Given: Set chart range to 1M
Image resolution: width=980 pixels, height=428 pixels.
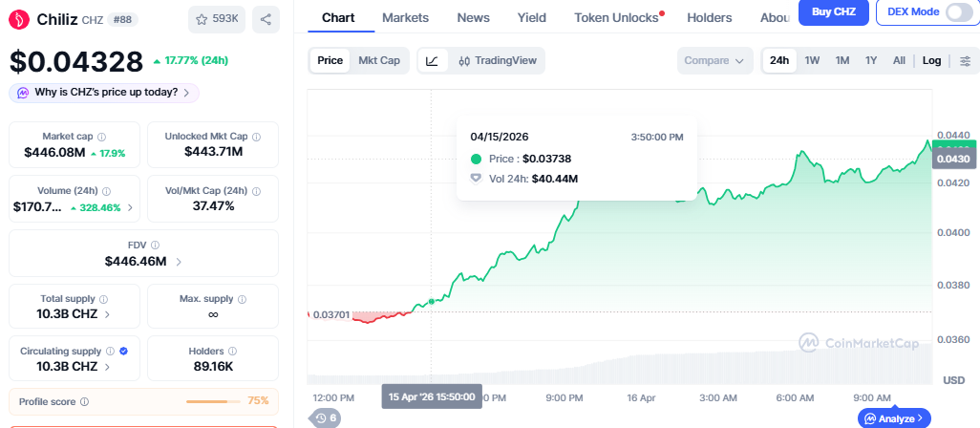Looking at the screenshot, I should tap(842, 60).
